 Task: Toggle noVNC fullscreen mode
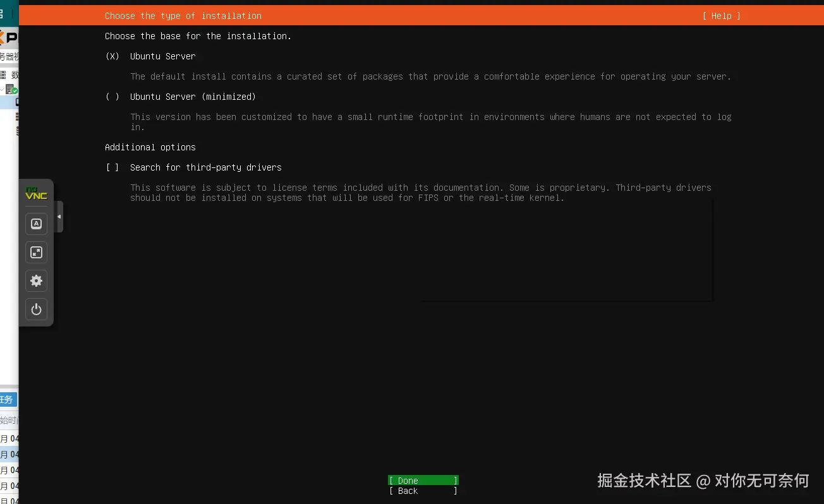tap(36, 252)
